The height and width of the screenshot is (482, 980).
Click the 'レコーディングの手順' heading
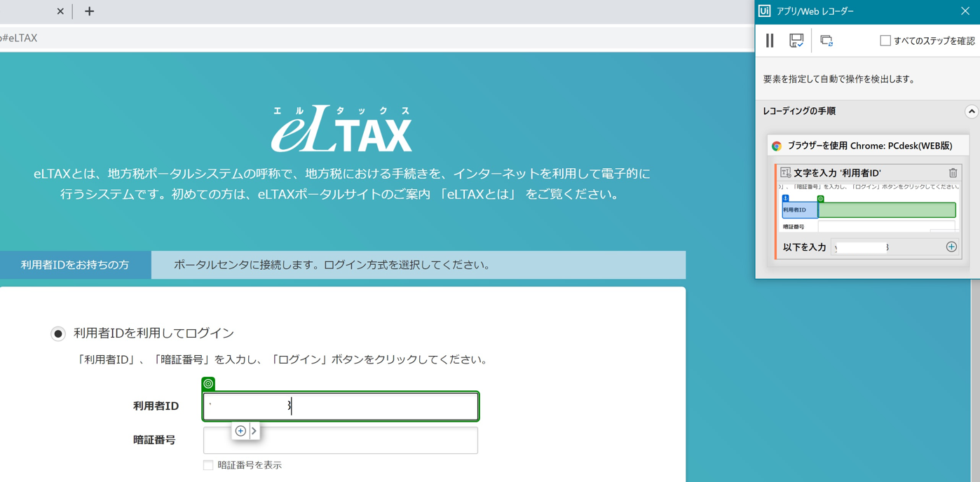tap(799, 111)
